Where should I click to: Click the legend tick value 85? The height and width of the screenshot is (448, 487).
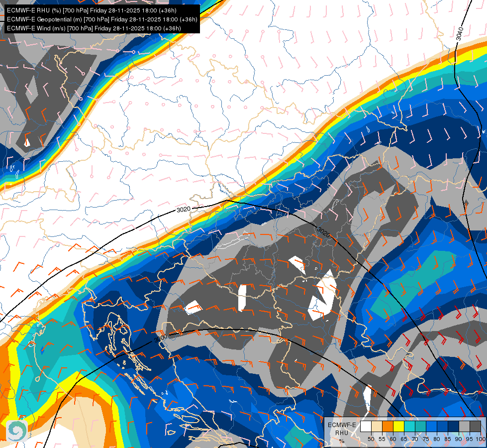click(448, 440)
